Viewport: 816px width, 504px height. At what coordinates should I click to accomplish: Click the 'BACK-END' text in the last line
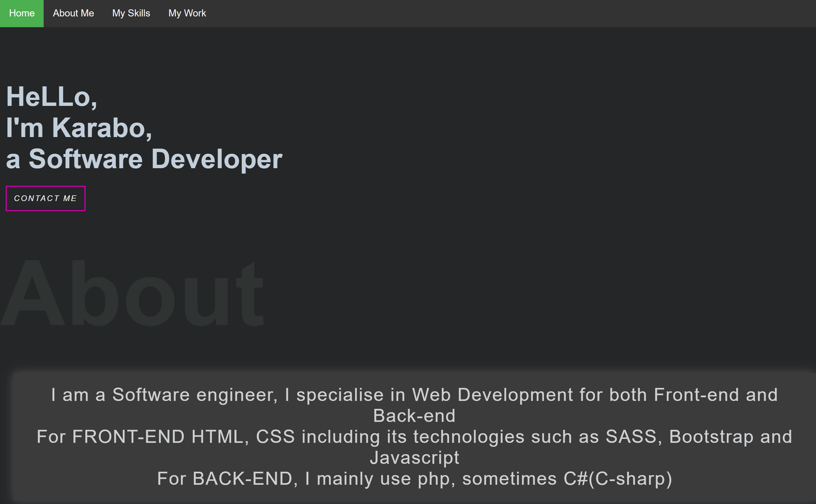(243, 479)
